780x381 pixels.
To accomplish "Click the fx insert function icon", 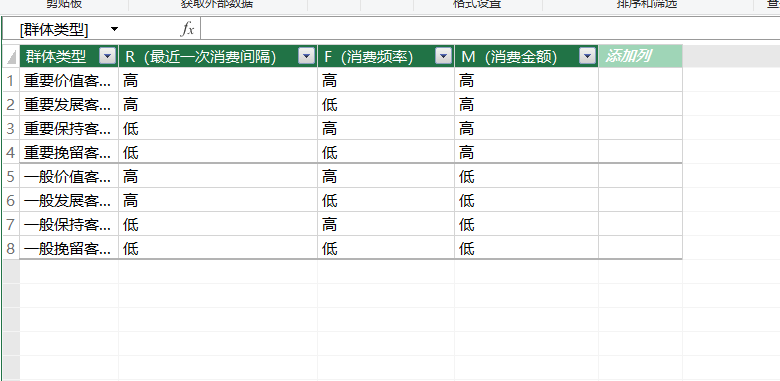I will (x=187, y=29).
